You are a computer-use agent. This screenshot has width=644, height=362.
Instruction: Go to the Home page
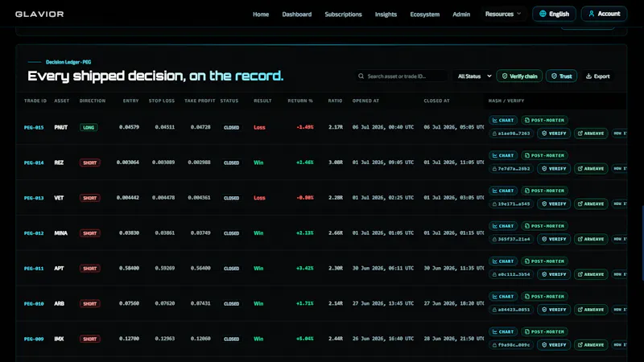tap(261, 14)
